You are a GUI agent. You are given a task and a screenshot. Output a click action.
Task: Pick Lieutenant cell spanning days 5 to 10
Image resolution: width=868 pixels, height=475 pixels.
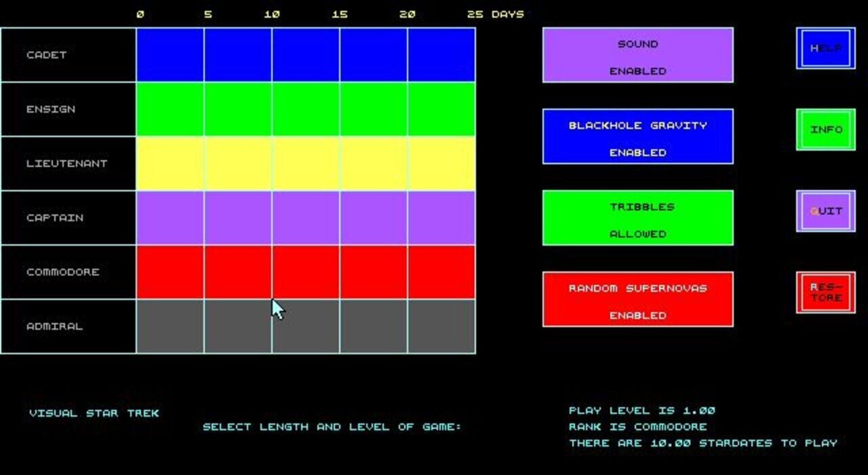click(238, 164)
